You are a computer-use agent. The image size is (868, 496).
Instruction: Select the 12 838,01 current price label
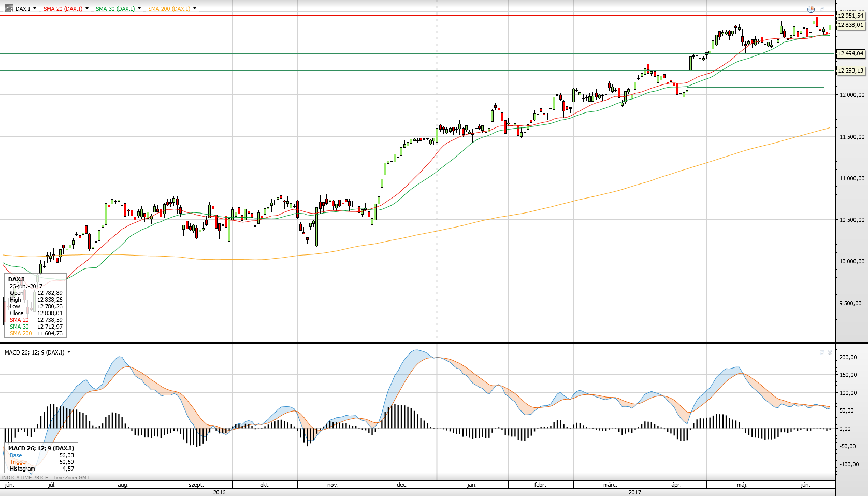click(x=851, y=25)
